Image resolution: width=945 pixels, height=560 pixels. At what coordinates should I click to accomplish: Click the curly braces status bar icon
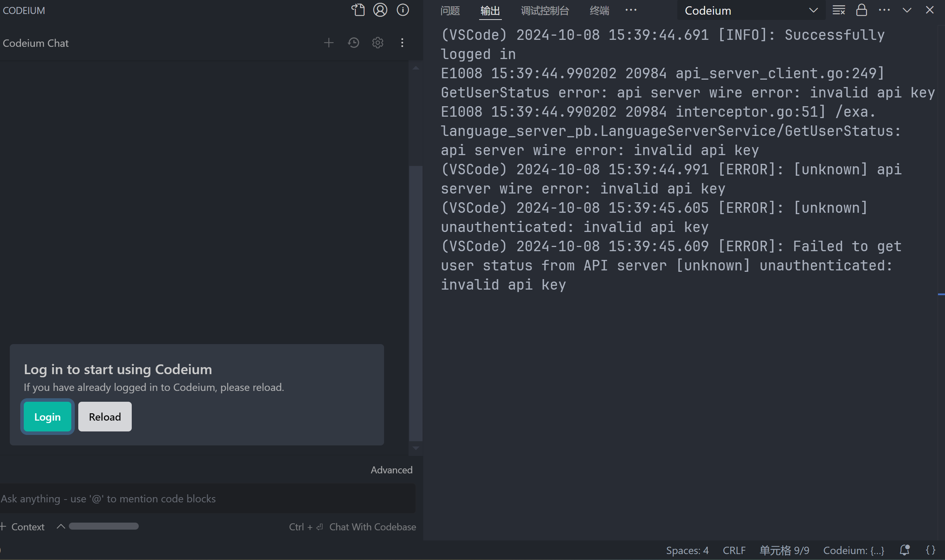pos(931,551)
